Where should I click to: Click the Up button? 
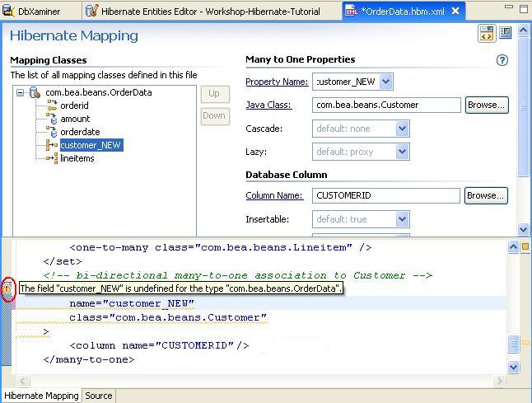214,94
